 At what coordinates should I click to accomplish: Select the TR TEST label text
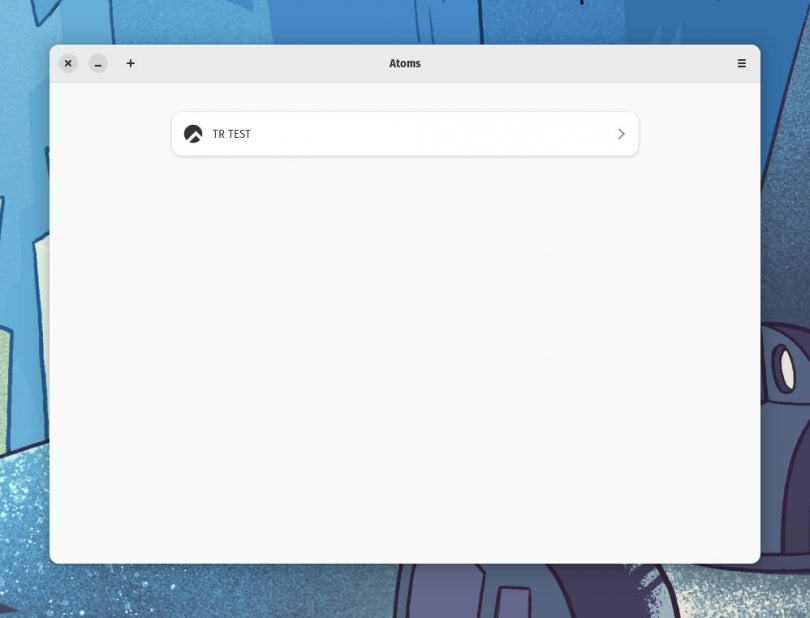232,134
